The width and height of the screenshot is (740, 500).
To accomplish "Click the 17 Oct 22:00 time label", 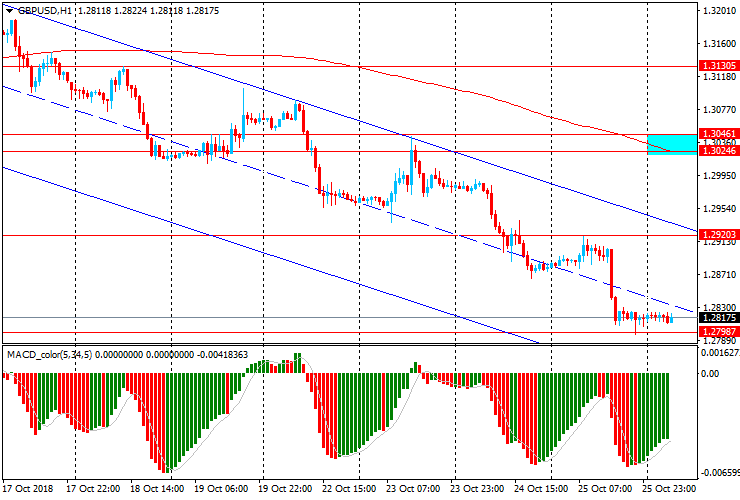I will coord(93,488).
